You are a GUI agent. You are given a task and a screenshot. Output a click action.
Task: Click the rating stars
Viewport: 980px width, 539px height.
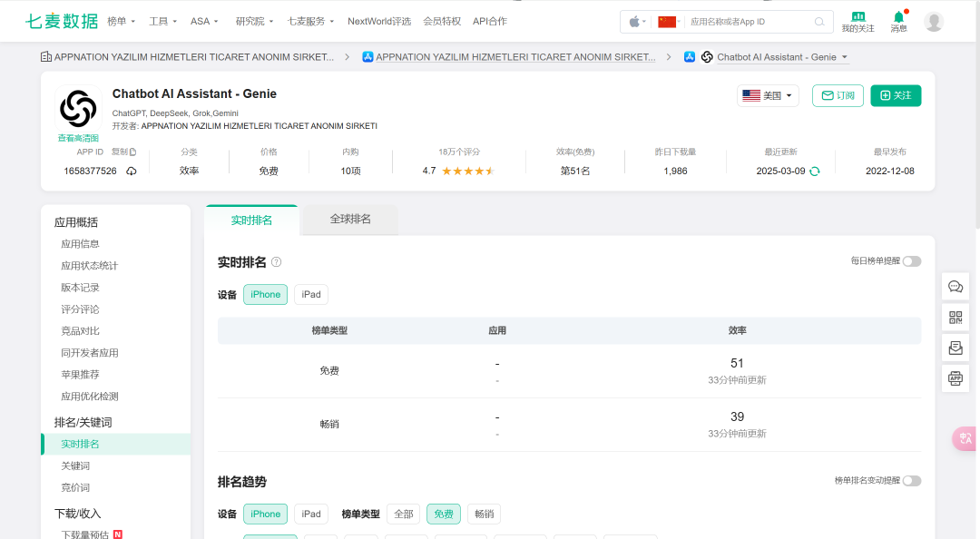click(x=467, y=171)
